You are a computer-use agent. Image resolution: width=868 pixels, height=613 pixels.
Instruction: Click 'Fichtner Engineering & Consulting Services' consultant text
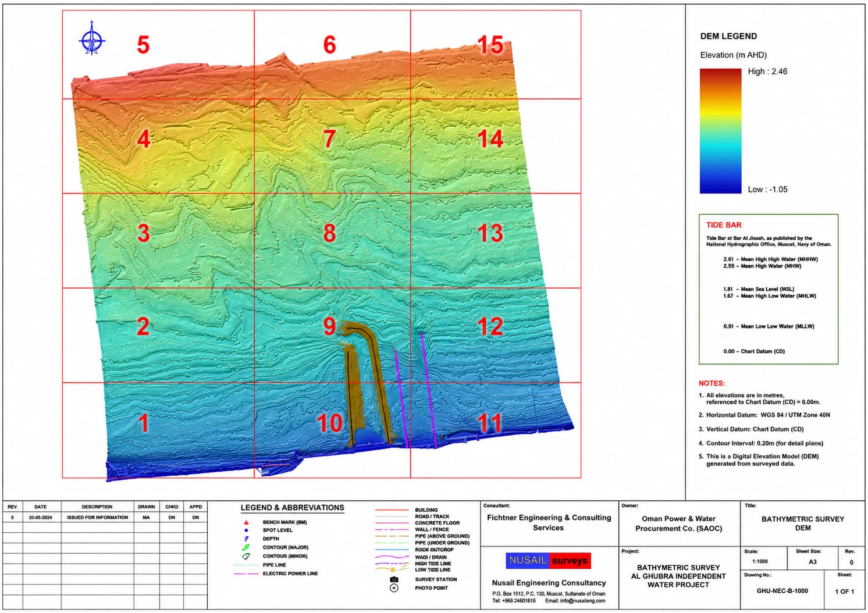[549, 523]
